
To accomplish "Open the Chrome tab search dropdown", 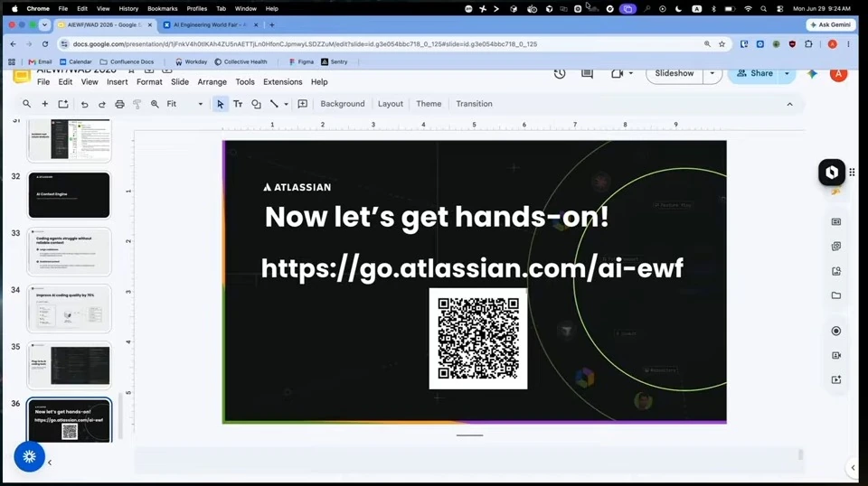I will click(45, 25).
